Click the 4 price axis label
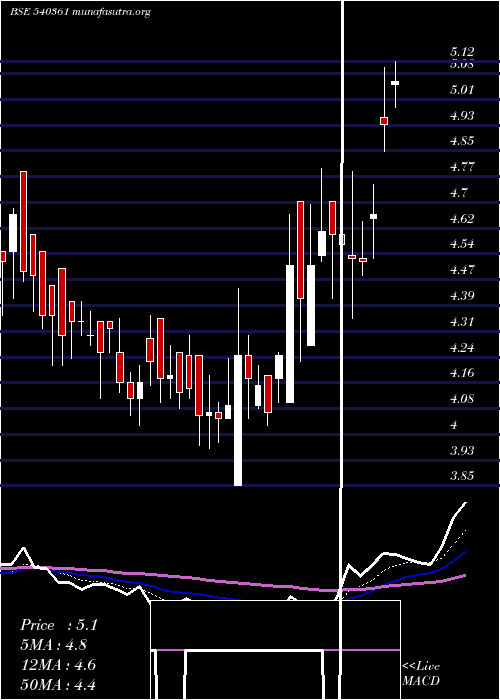 tap(454, 425)
